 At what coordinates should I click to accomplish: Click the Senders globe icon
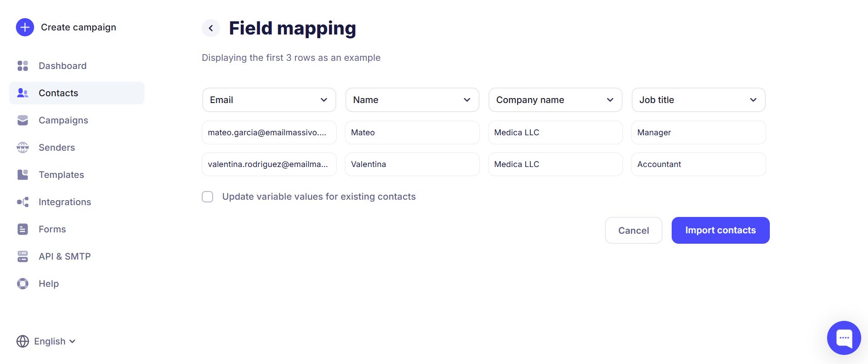[23, 148]
